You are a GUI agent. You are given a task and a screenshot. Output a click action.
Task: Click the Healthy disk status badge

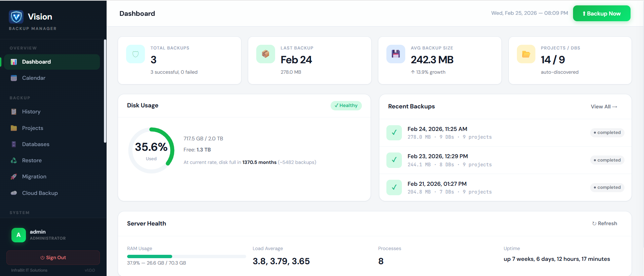(346, 105)
